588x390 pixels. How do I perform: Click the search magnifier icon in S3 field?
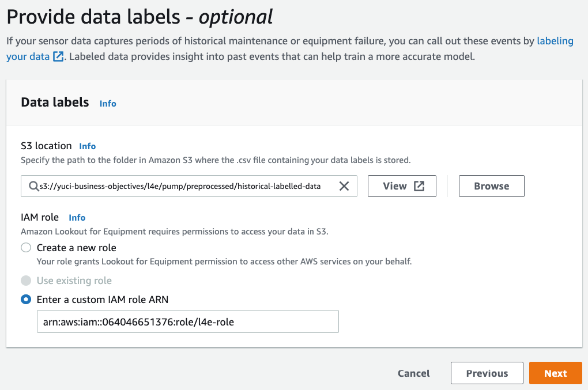[x=32, y=186]
